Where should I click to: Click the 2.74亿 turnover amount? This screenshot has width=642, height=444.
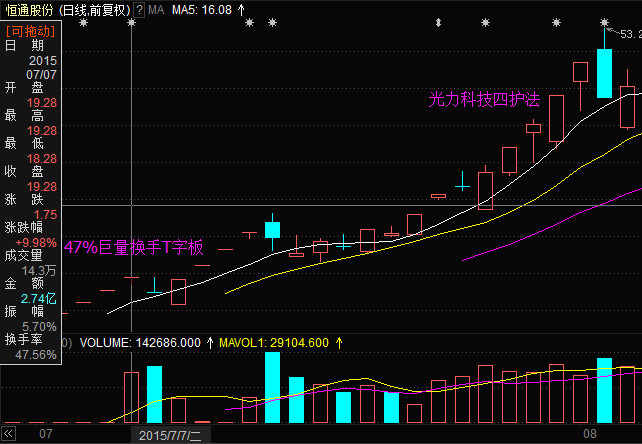[x=38, y=298]
